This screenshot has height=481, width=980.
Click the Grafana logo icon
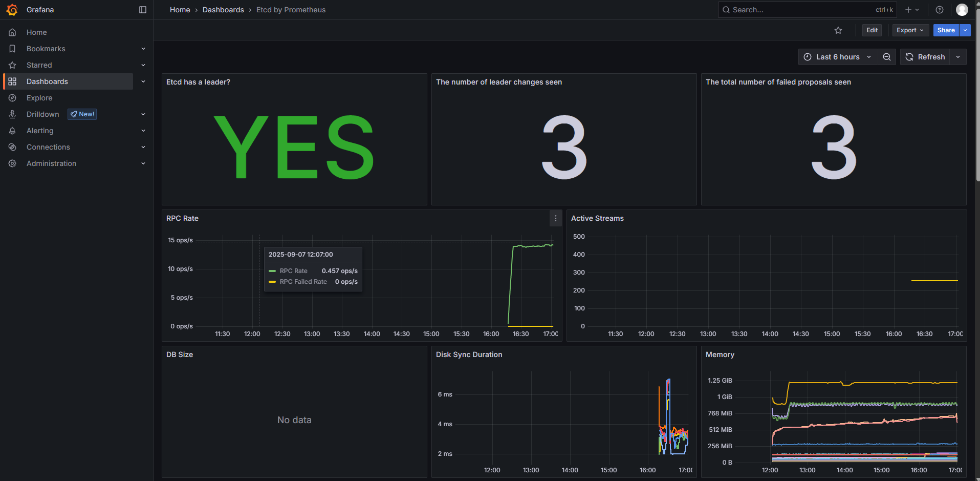12,10
